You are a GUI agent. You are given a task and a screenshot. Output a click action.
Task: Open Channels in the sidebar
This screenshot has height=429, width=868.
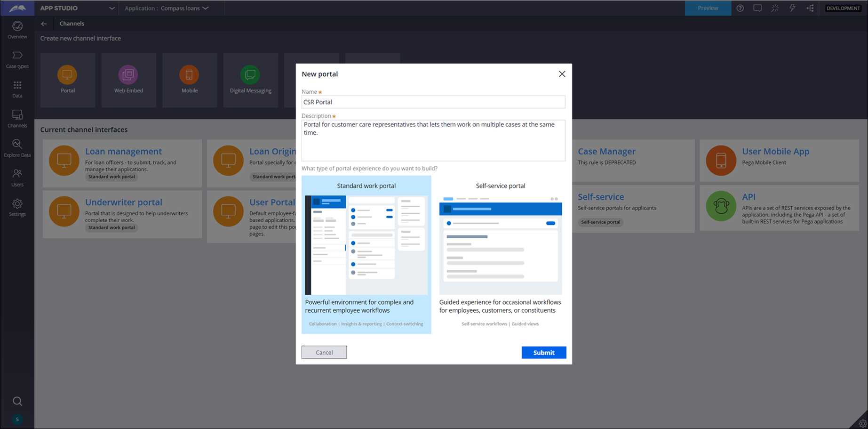pos(17,119)
